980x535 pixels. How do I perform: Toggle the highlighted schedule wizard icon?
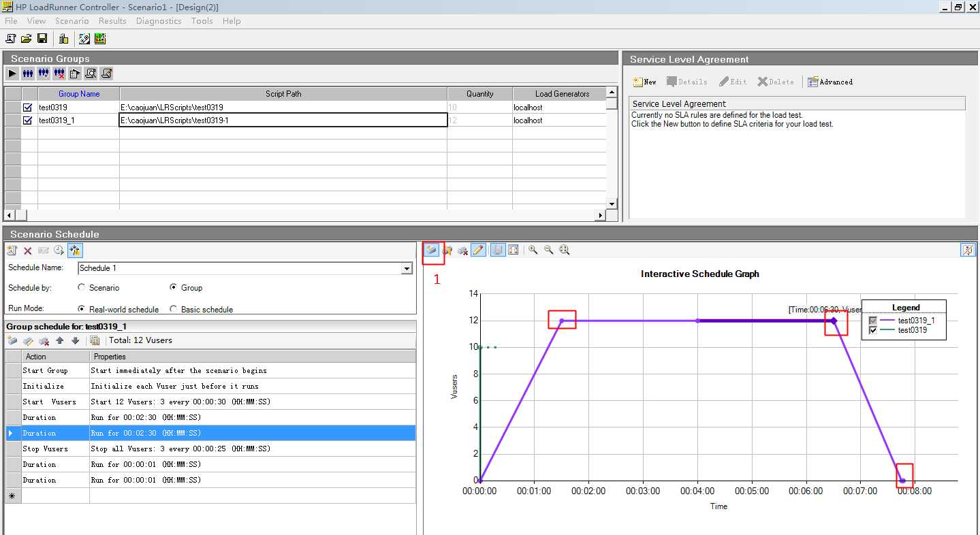[75, 250]
